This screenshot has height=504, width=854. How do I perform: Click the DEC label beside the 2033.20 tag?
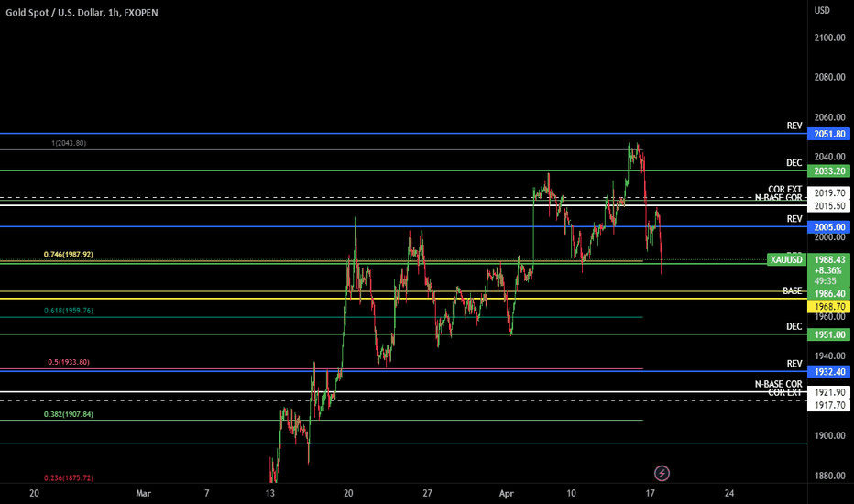(x=794, y=163)
